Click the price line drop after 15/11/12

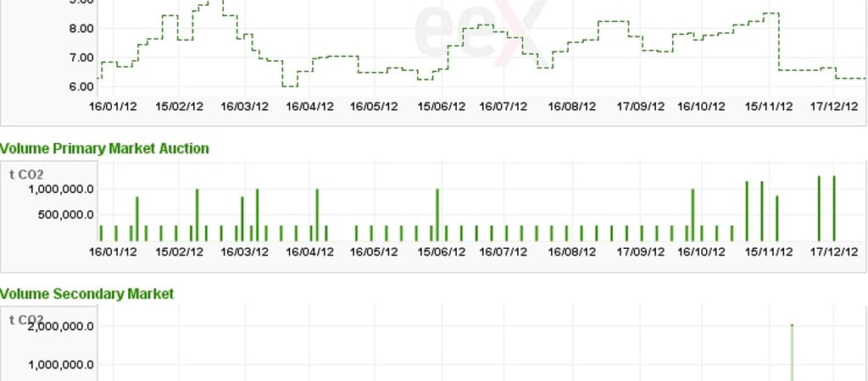pyautogui.click(x=779, y=42)
